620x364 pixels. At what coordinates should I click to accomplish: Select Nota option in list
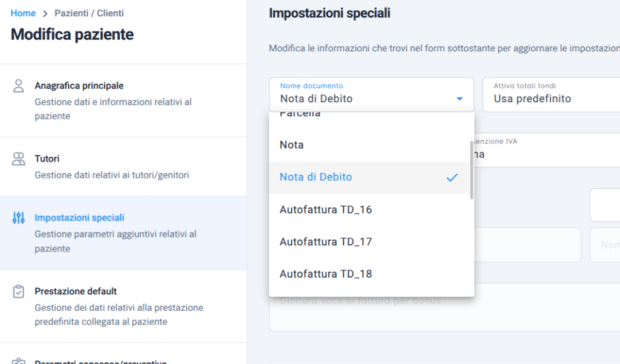point(292,145)
